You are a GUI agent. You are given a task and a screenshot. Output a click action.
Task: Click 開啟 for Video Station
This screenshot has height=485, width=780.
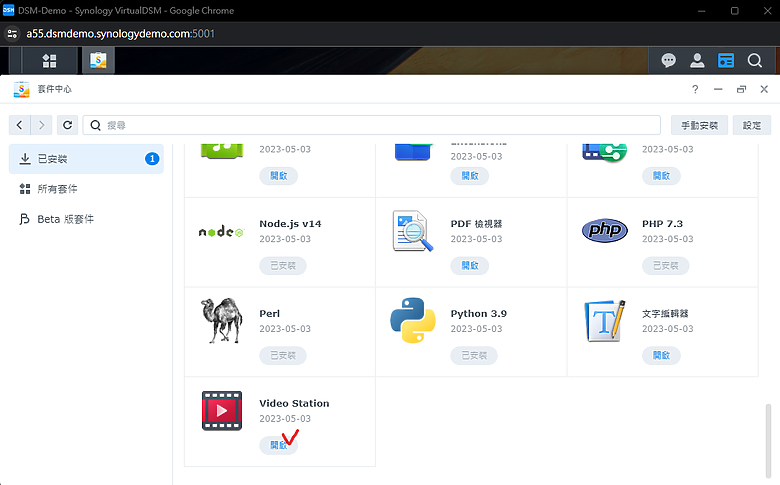279,445
